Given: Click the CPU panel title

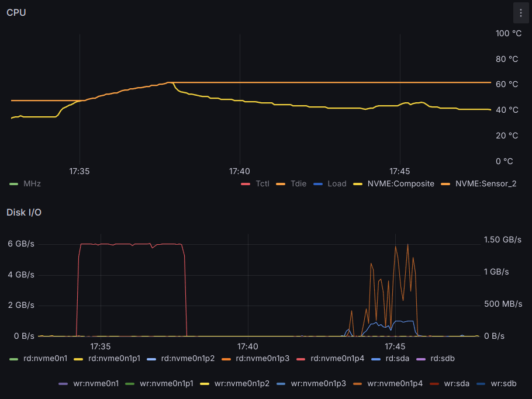Looking at the screenshot, I should (x=16, y=13).
